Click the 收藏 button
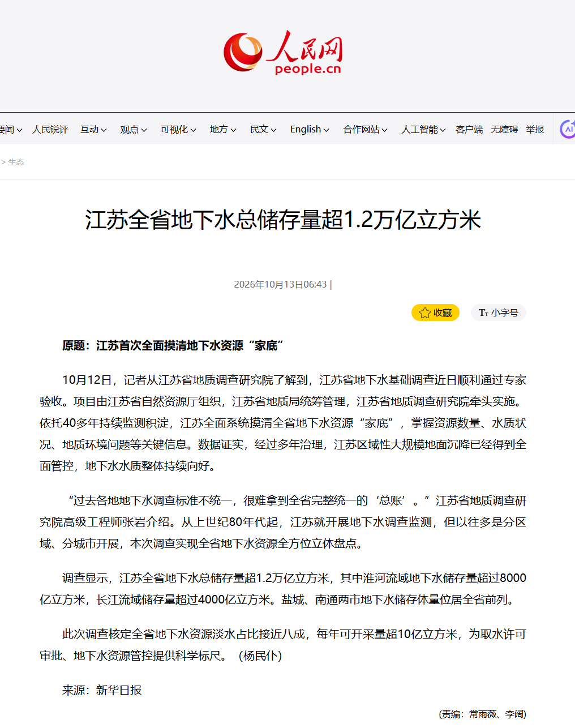Screen dimensions: 575x728 [435, 312]
